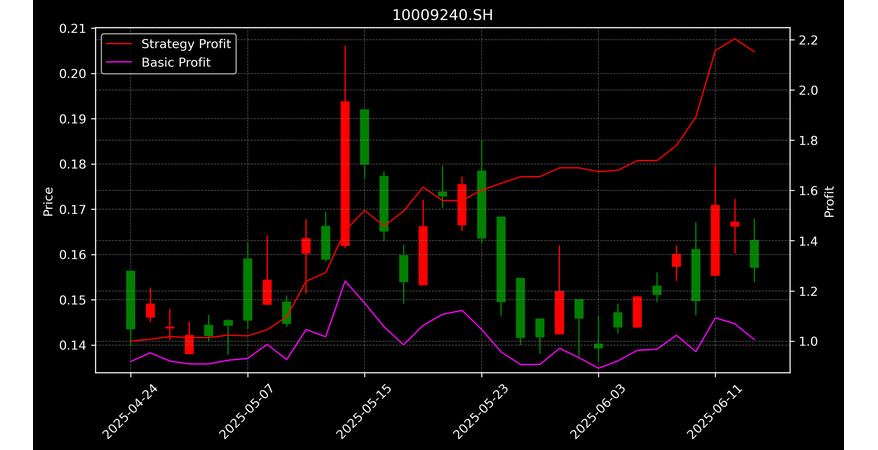Click the chart title 10009240.SH
Image resolution: width=878 pixels, height=450 pixels.
(x=442, y=15)
